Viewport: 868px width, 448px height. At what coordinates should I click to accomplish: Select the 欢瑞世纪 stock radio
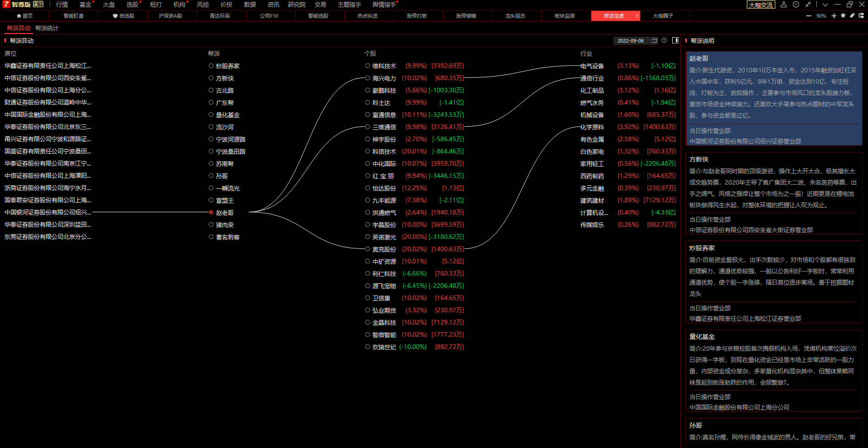coord(368,347)
